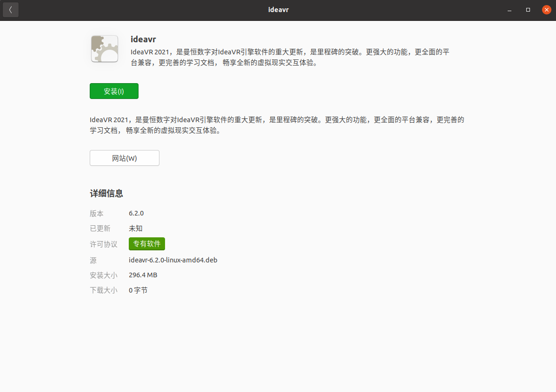Select version value 6.2.0
The image size is (556, 392).
tap(136, 213)
